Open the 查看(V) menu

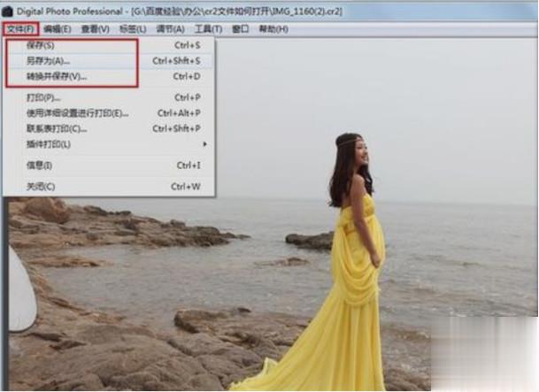pyautogui.click(x=96, y=29)
